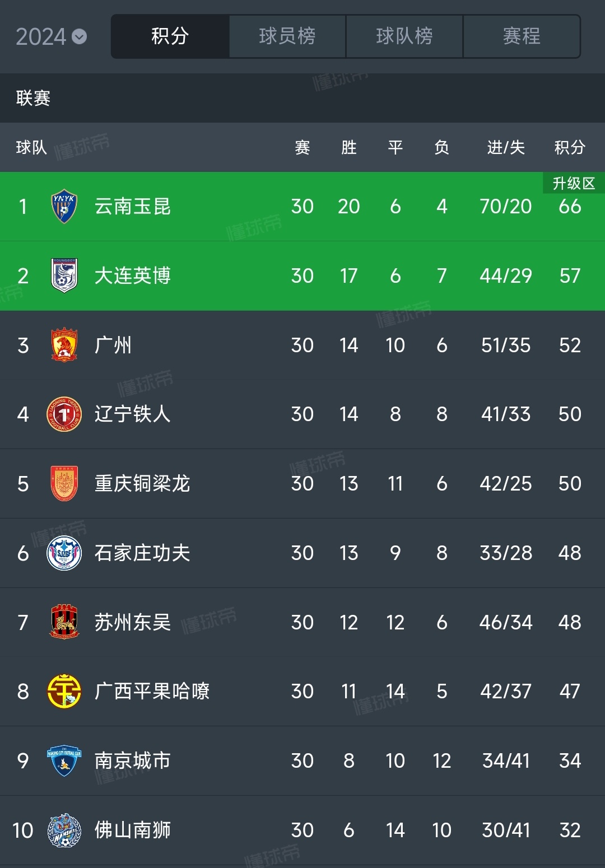
Task: Tap the 广西平果哈嘹 team logo
Action: [64, 692]
